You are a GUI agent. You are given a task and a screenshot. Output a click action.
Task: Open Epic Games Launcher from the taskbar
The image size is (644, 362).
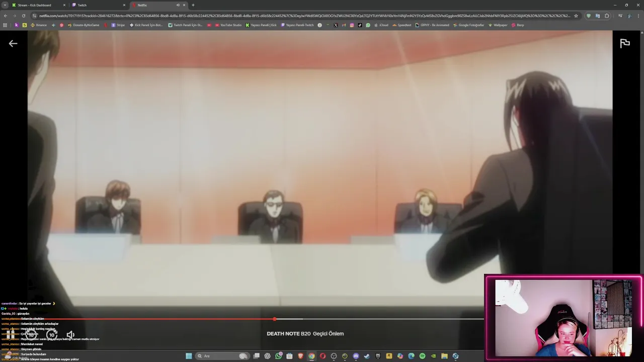pyautogui.click(x=378, y=356)
